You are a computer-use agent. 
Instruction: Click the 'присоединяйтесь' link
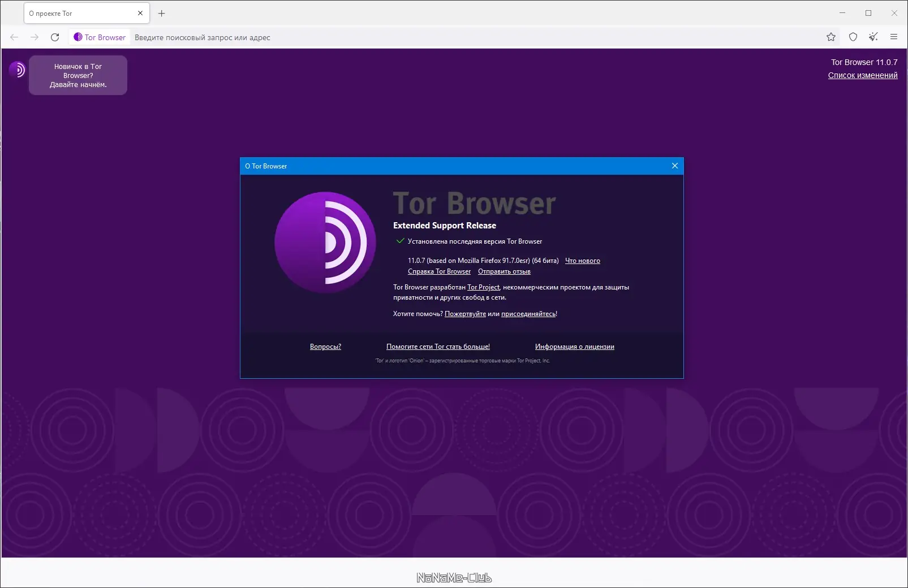pyautogui.click(x=528, y=314)
